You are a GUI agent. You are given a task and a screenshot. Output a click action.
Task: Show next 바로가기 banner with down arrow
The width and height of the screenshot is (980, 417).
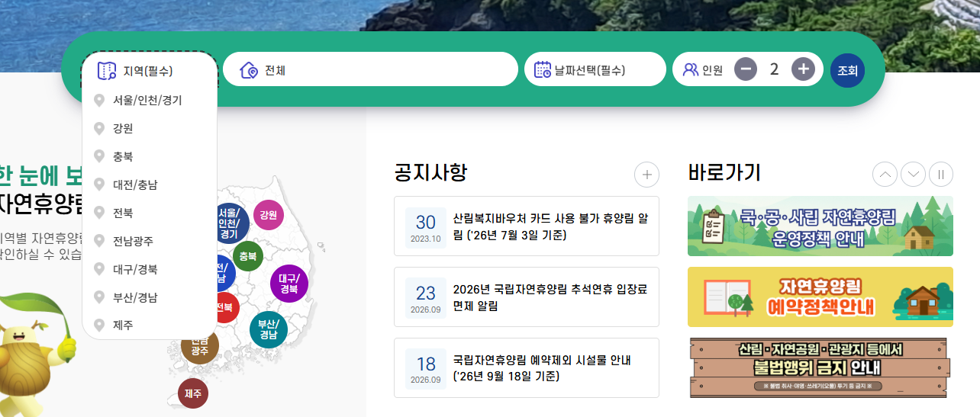pyautogui.click(x=913, y=175)
